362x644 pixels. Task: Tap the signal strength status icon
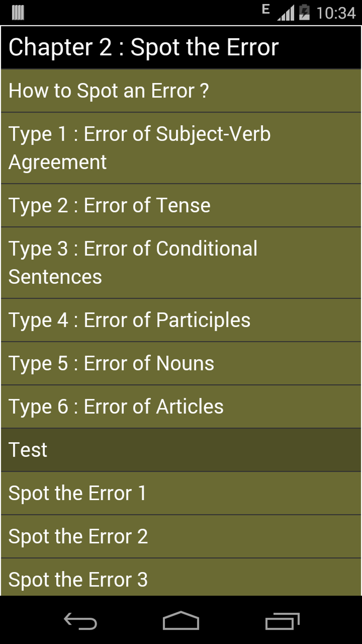tap(286, 13)
